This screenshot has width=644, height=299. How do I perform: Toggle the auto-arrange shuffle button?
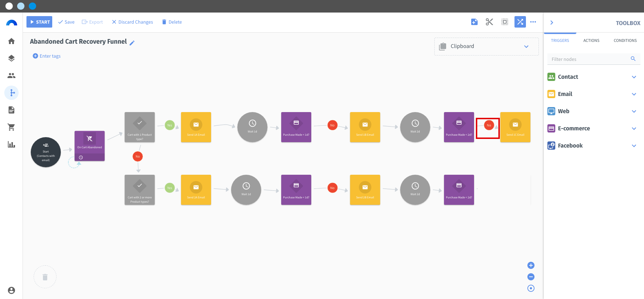(520, 22)
